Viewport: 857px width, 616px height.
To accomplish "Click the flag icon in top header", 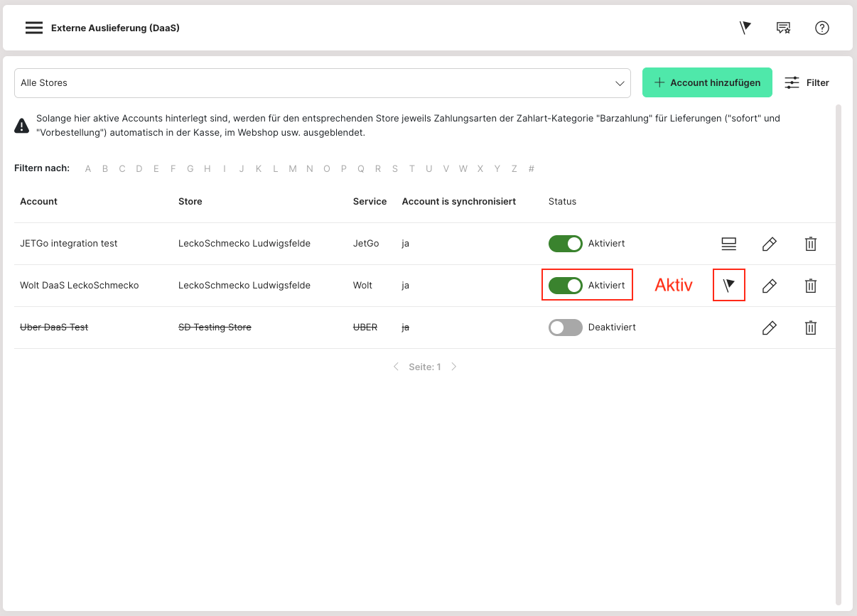I will (745, 28).
